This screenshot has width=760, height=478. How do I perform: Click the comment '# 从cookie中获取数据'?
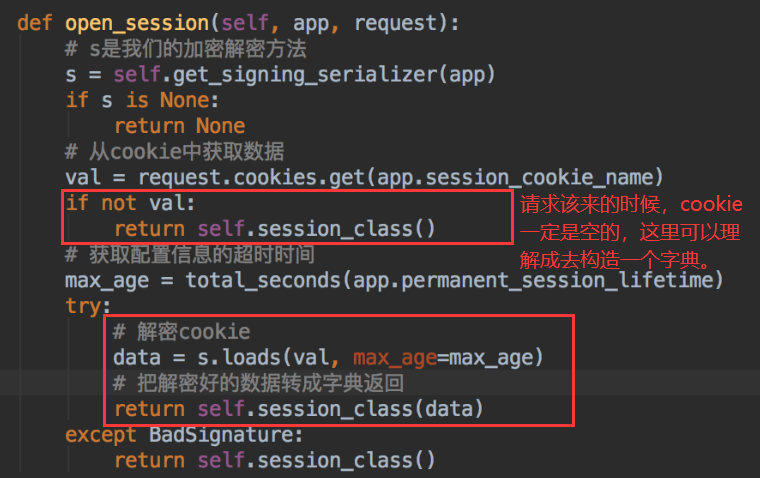click(x=175, y=152)
